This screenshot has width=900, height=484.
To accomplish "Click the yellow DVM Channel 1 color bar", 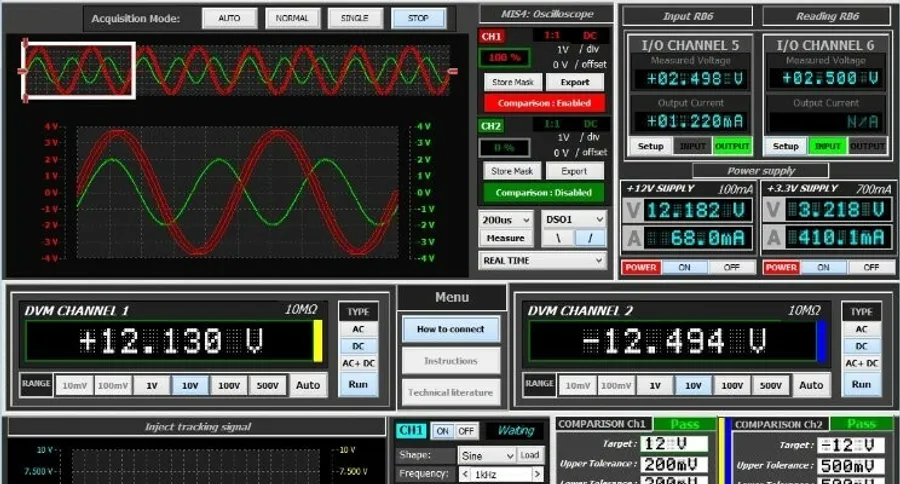I will point(317,341).
